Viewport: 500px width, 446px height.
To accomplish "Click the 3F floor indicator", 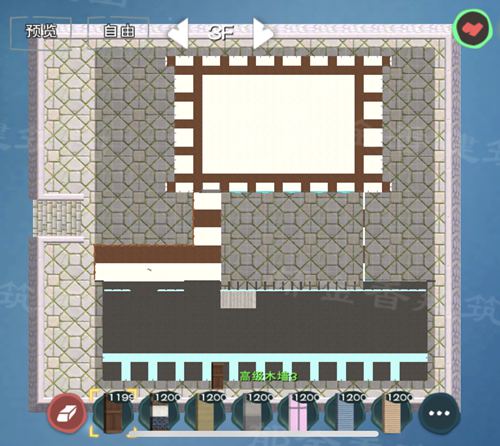I will pyautogui.click(x=221, y=33).
